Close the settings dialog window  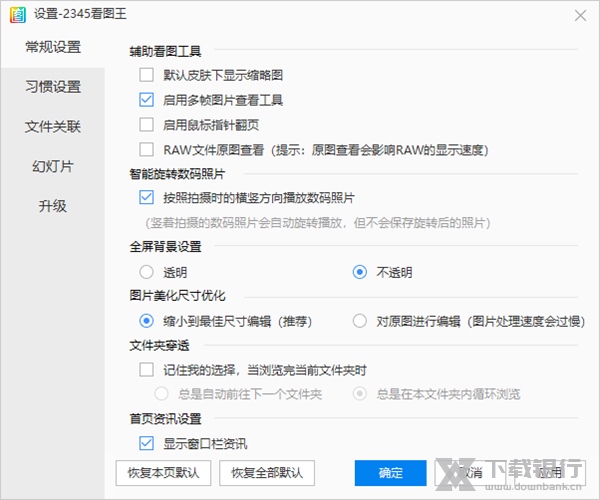coord(579,15)
